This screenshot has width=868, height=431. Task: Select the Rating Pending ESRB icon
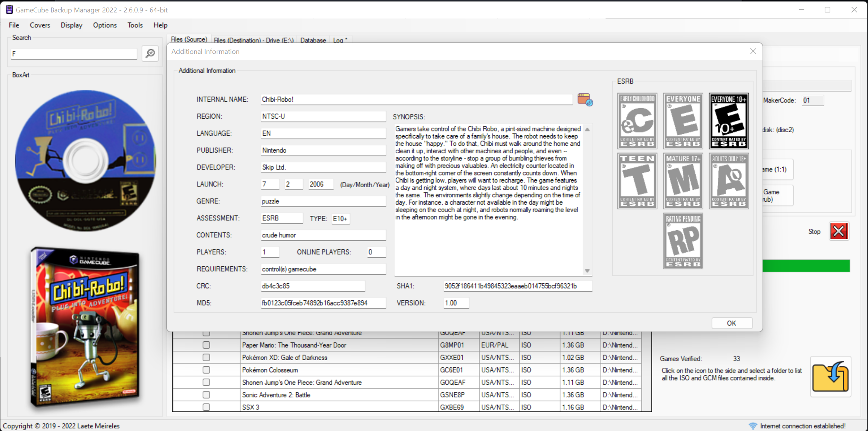point(683,241)
